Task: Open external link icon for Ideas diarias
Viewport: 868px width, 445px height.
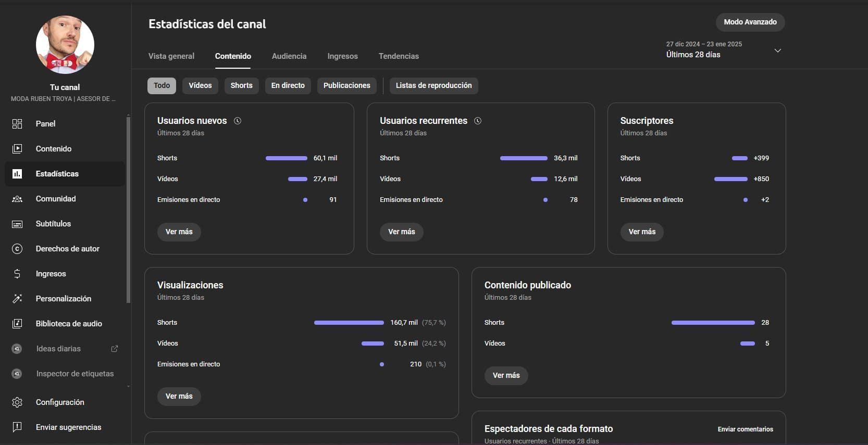Action: tap(115, 349)
